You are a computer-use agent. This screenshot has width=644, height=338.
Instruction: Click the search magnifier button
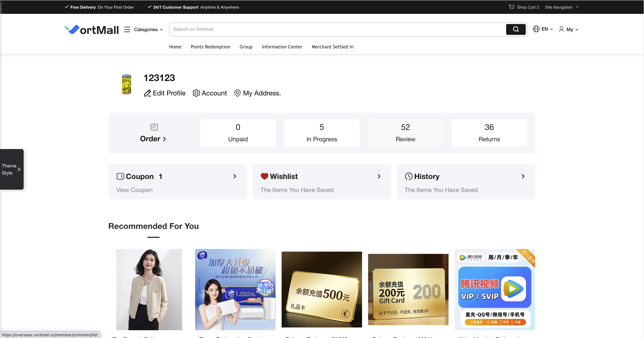point(516,29)
